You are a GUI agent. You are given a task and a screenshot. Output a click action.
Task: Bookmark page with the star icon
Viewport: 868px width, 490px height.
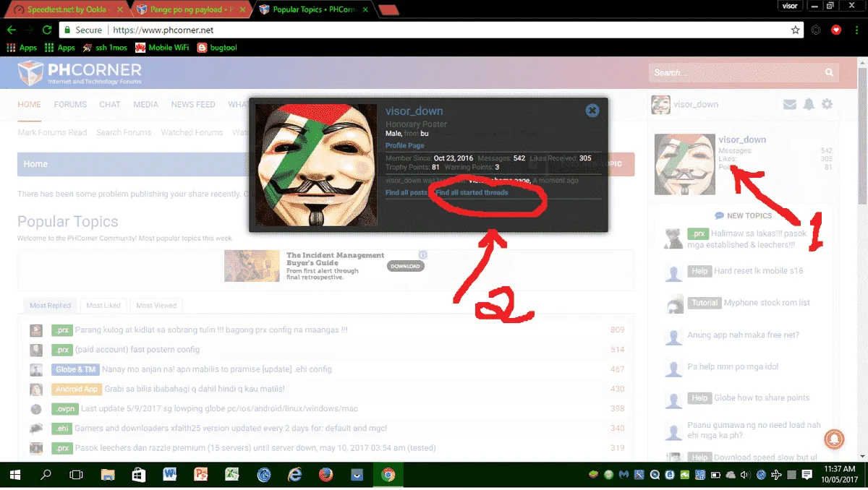coord(796,30)
